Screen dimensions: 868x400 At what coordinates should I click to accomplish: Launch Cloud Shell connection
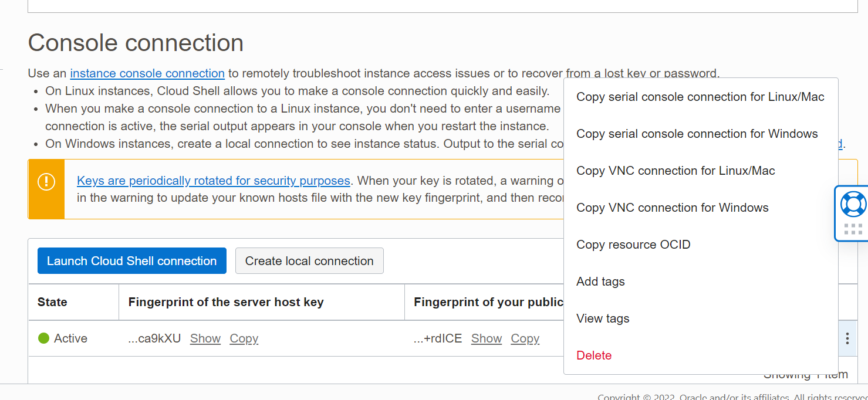(x=131, y=260)
